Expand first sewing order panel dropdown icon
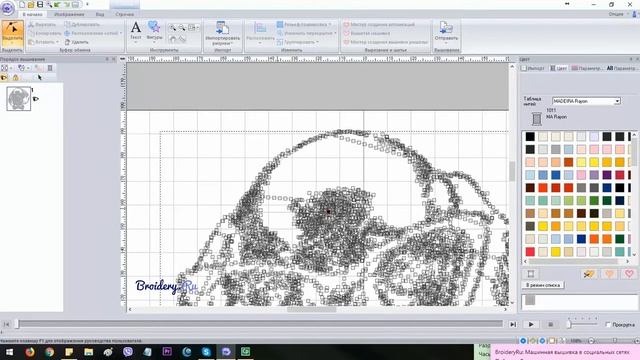This screenshot has height=360, width=640. pyautogui.click(x=11, y=68)
